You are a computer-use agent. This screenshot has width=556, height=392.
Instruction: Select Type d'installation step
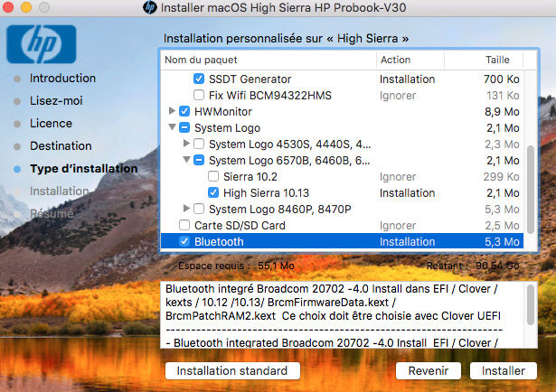click(84, 169)
